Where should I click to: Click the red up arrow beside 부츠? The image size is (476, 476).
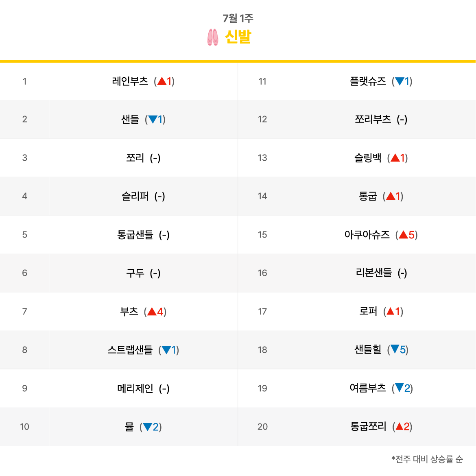point(152,312)
